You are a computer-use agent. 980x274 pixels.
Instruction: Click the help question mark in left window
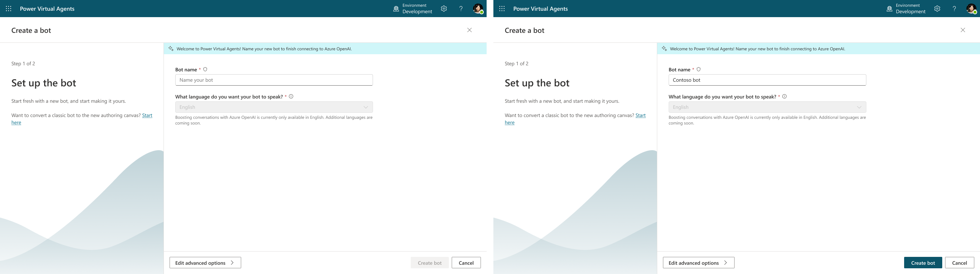[461, 9]
